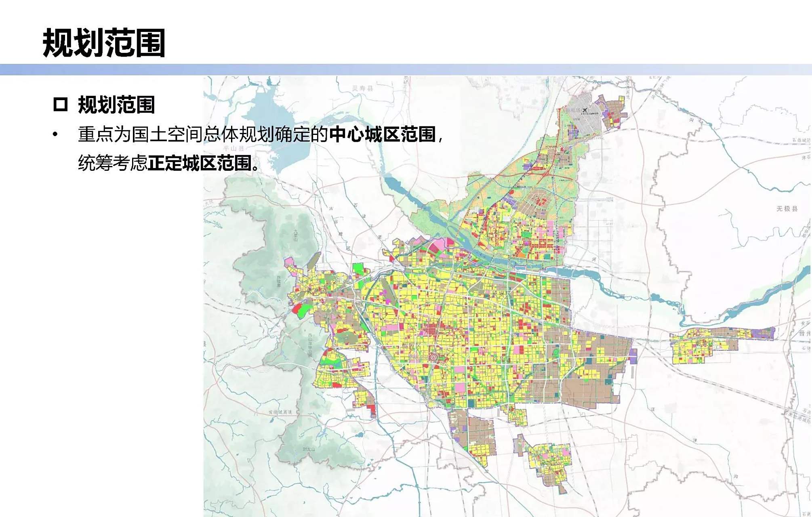Click the square bullet icon before 规划范围 subheading
This screenshot has height=517, width=812.
pyautogui.click(x=60, y=104)
